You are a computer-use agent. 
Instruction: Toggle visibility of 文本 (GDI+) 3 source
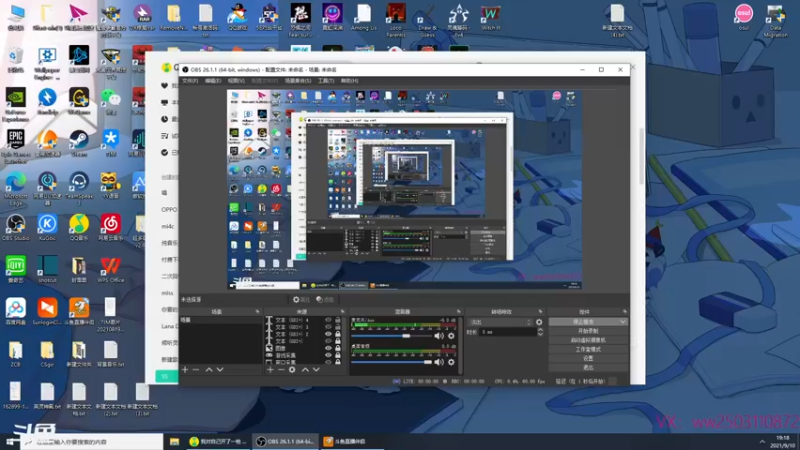tap(328, 327)
